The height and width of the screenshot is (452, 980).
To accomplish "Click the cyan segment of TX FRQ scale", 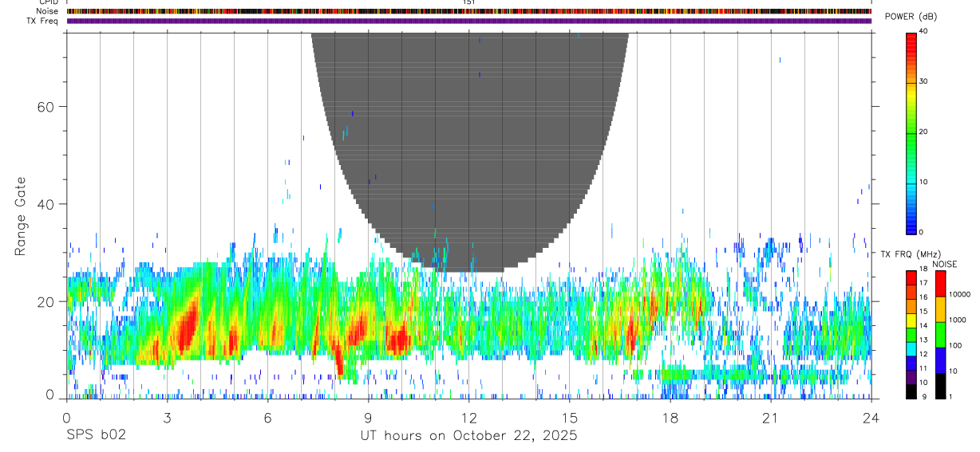I will 911,349.
